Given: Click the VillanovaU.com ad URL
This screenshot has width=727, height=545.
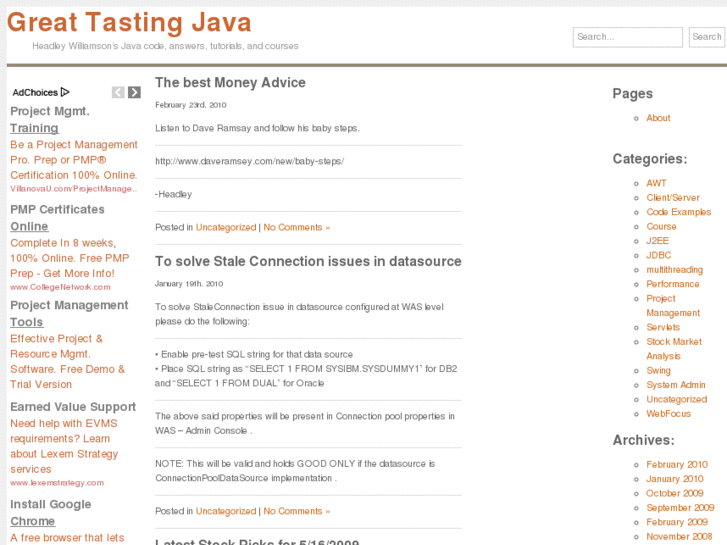Looking at the screenshot, I should coord(73,189).
